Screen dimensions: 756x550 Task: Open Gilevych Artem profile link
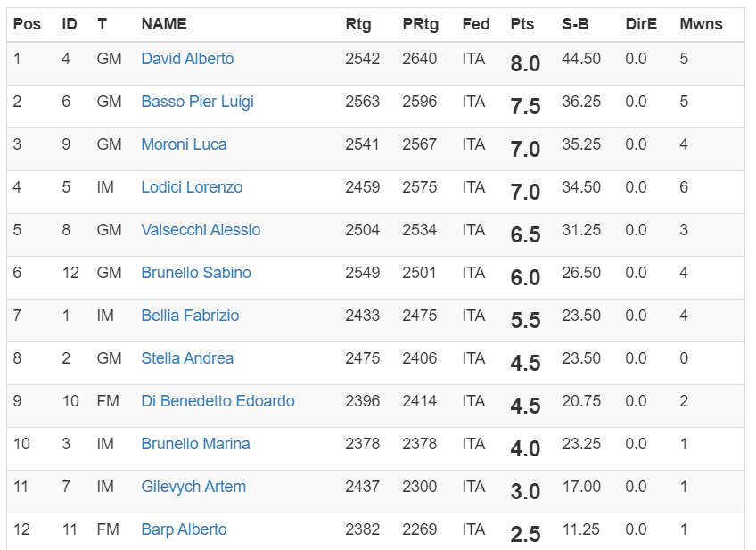(x=193, y=487)
